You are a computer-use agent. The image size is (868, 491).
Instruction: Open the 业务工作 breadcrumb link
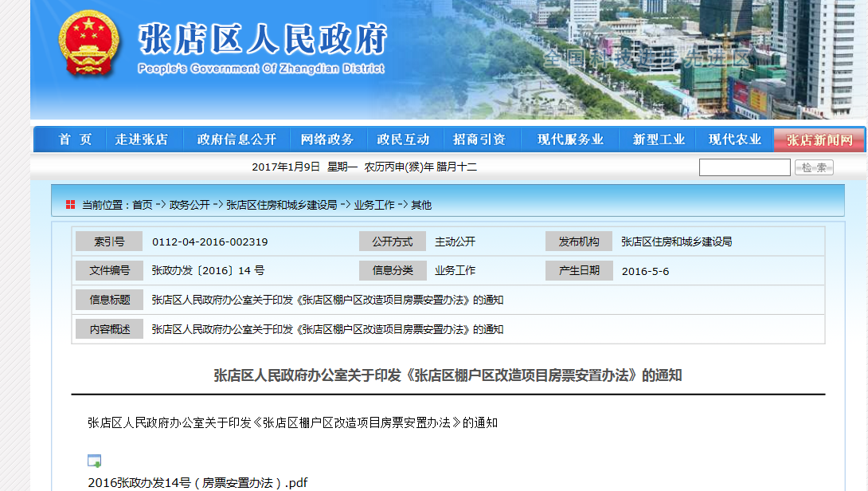click(x=374, y=205)
